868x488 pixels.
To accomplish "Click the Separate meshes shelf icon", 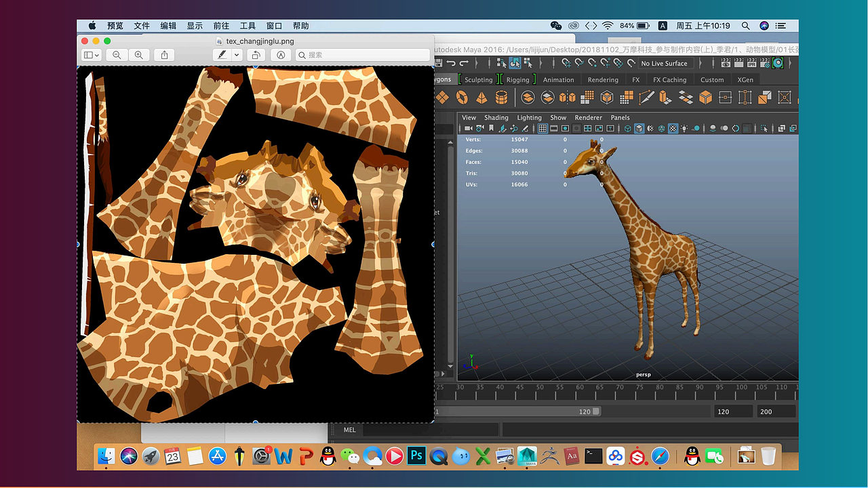I will click(547, 98).
